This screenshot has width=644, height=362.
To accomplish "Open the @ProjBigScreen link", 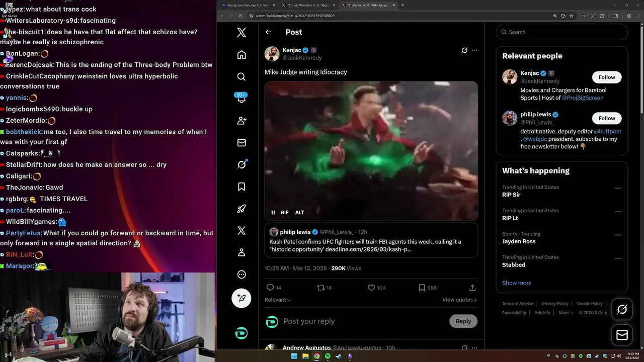I will [583, 98].
